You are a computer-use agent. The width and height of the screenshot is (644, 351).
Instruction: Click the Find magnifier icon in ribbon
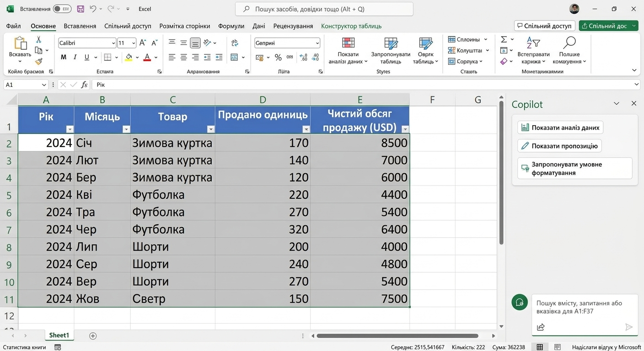tap(569, 43)
